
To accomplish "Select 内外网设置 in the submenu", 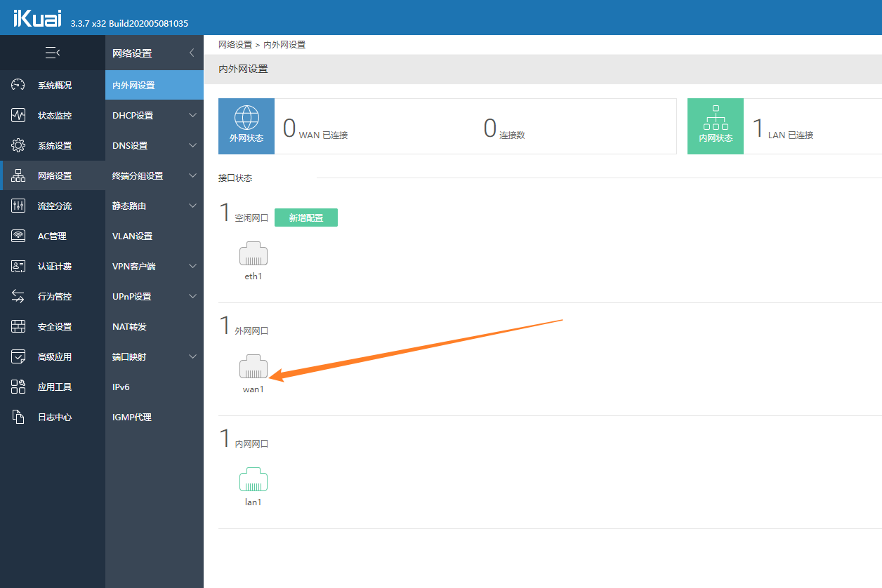I will pos(133,86).
